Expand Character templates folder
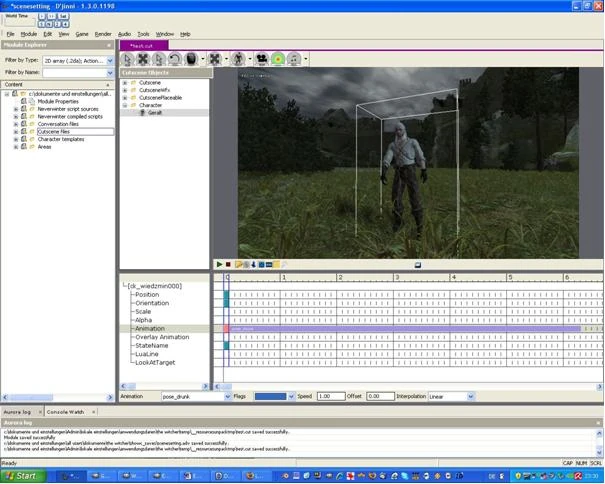Viewport: 605px width, 484px height. pyautogui.click(x=16, y=139)
